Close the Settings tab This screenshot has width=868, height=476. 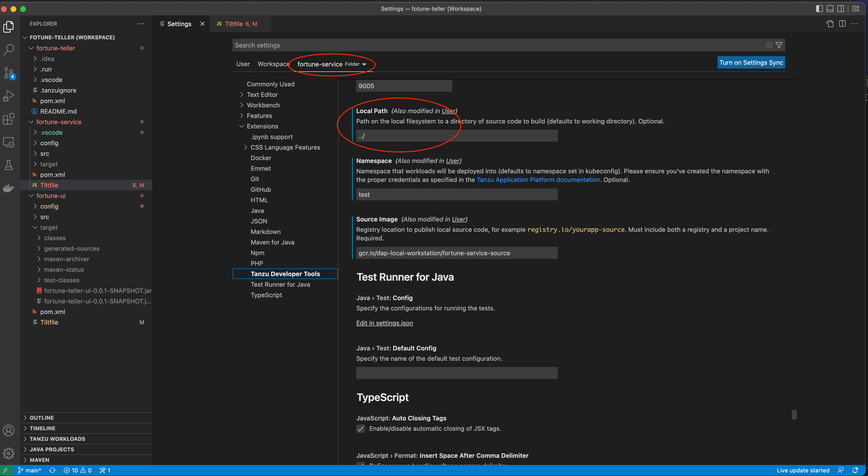[x=202, y=24]
